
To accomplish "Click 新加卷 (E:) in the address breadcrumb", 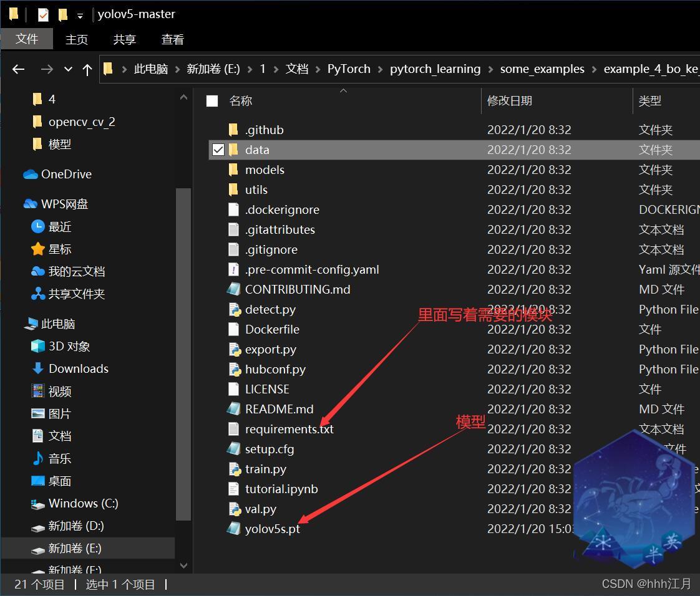I will (x=213, y=69).
